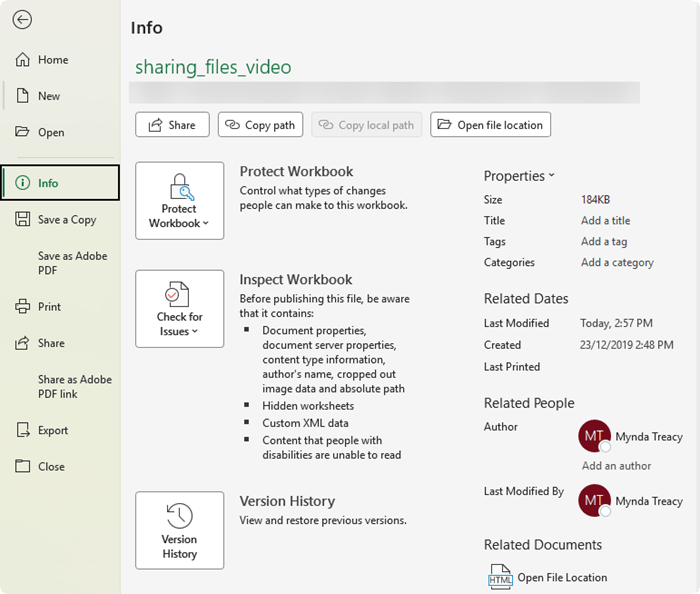
Task: Click the New blank page icon
Action: coord(22,96)
